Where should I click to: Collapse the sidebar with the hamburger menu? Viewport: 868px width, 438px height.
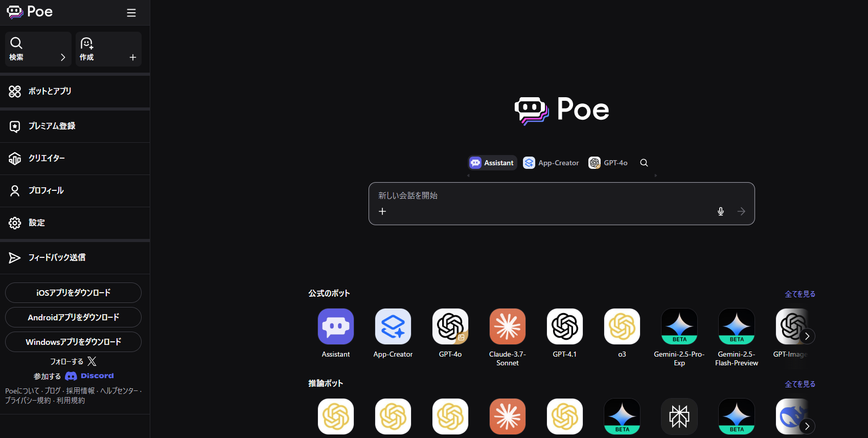click(131, 13)
